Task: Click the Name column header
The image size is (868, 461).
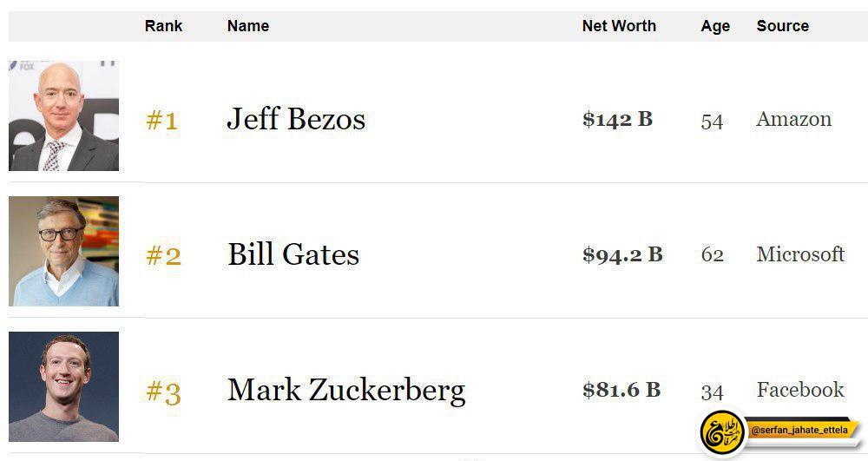Action: point(248,26)
